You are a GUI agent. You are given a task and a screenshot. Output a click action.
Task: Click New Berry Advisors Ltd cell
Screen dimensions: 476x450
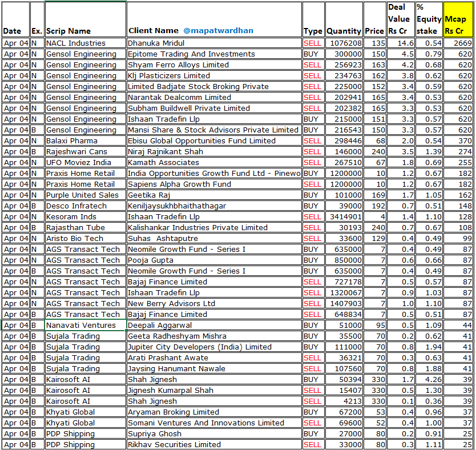coord(214,304)
